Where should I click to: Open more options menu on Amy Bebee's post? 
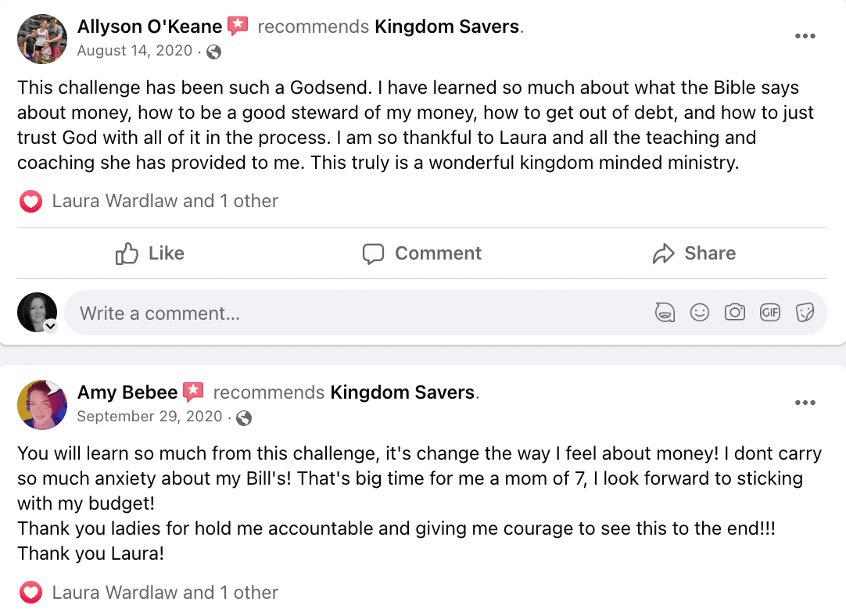805,403
